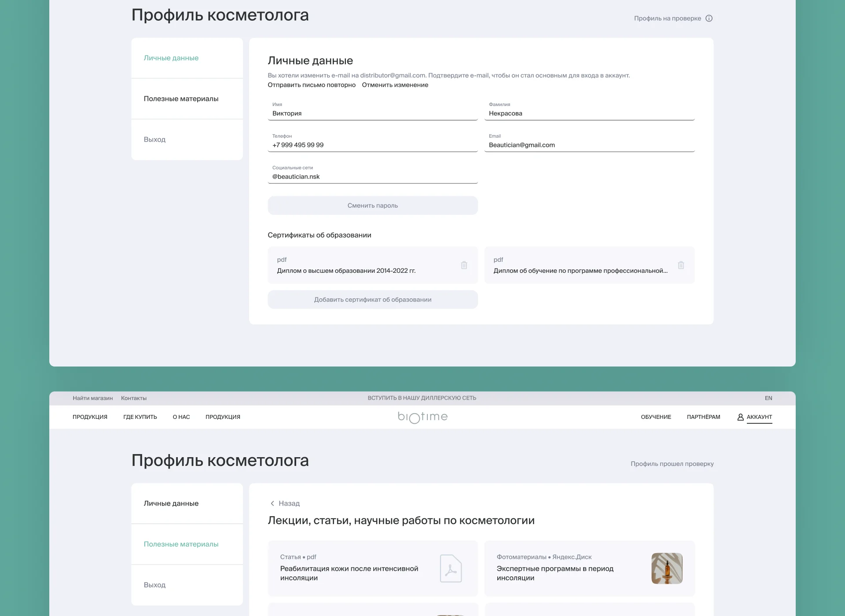
Task: Open the 'ПАРТНЁРАМ' nav menu
Action: pos(703,417)
